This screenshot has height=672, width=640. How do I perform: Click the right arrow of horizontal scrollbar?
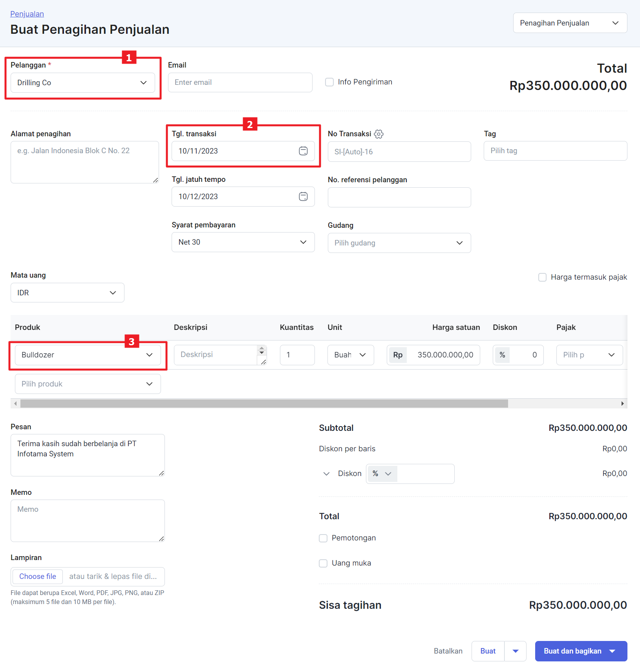(x=622, y=404)
